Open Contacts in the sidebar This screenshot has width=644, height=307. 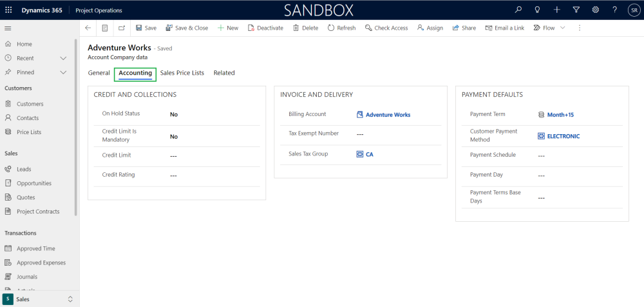28,118
